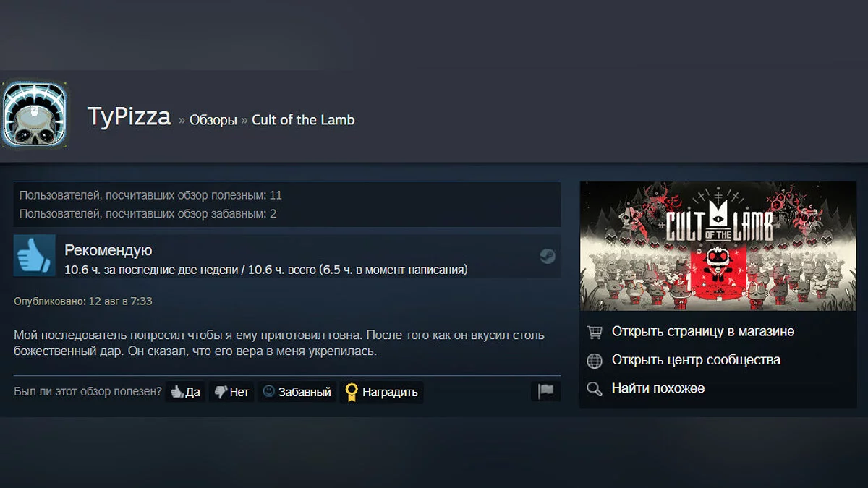Select Найти похожее
Image resolution: width=868 pixels, height=488 pixels.
pos(658,388)
